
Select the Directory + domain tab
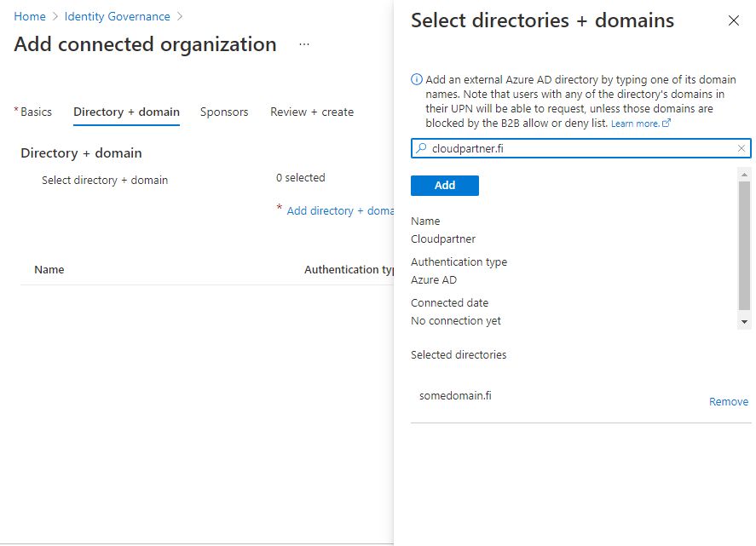(126, 112)
